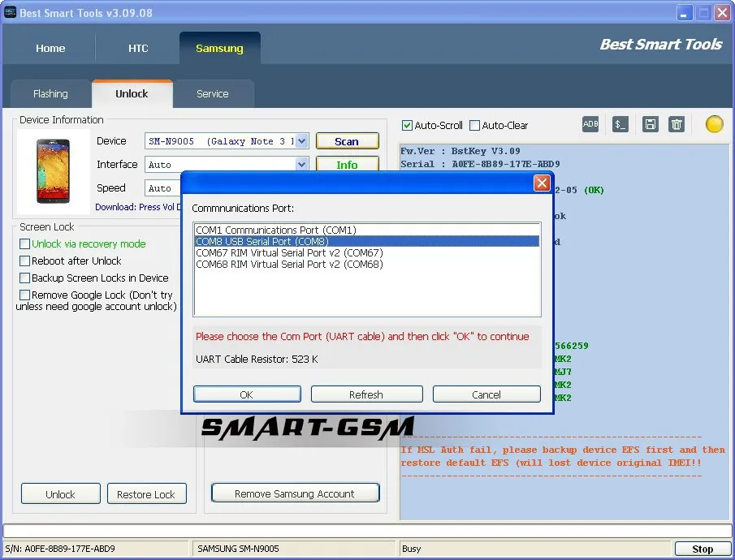Select COM67 RIM Virtual Serial Port
Viewport: 735px width, 560px height.
pos(366,252)
